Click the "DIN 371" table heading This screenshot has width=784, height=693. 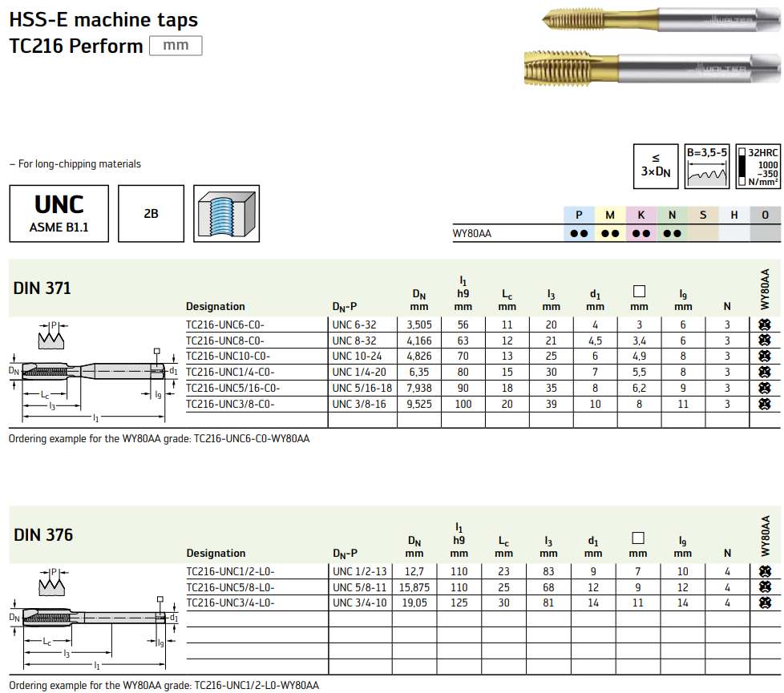pyautogui.click(x=42, y=288)
